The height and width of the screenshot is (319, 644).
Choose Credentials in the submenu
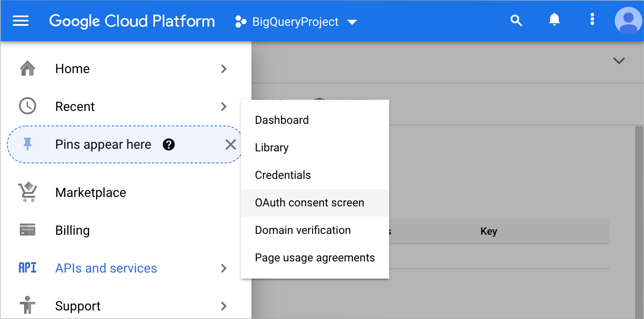(x=283, y=175)
